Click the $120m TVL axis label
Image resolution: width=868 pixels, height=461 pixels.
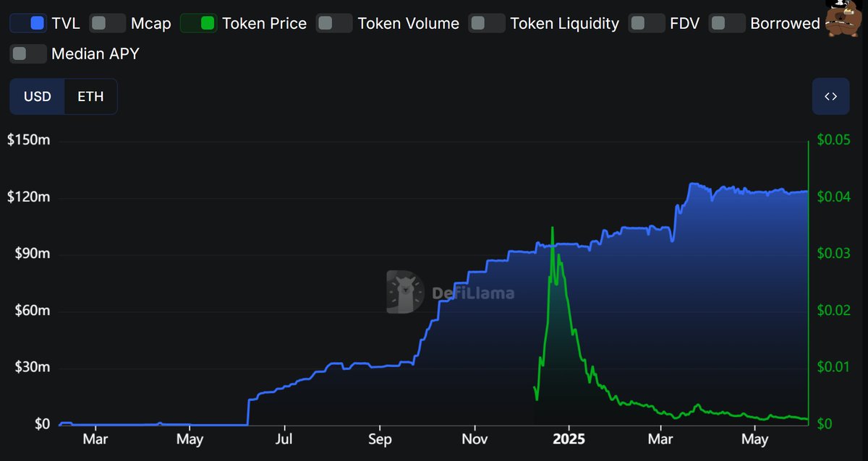(x=28, y=197)
